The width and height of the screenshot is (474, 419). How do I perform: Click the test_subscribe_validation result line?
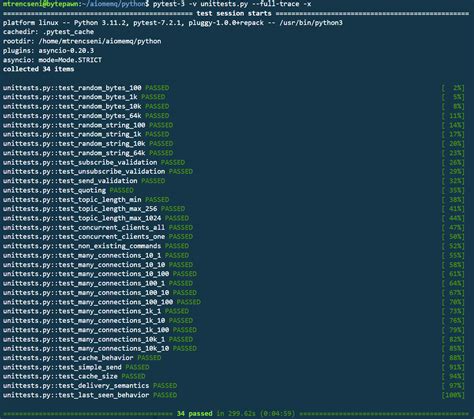click(x=94, y=162)
